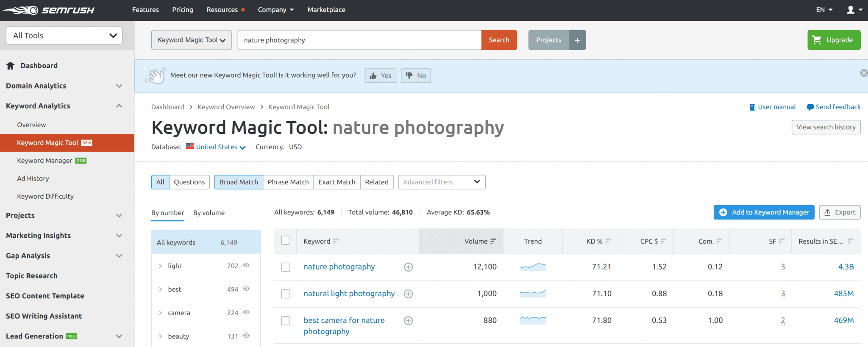Switch to the Questions tab

pos(189,182)
